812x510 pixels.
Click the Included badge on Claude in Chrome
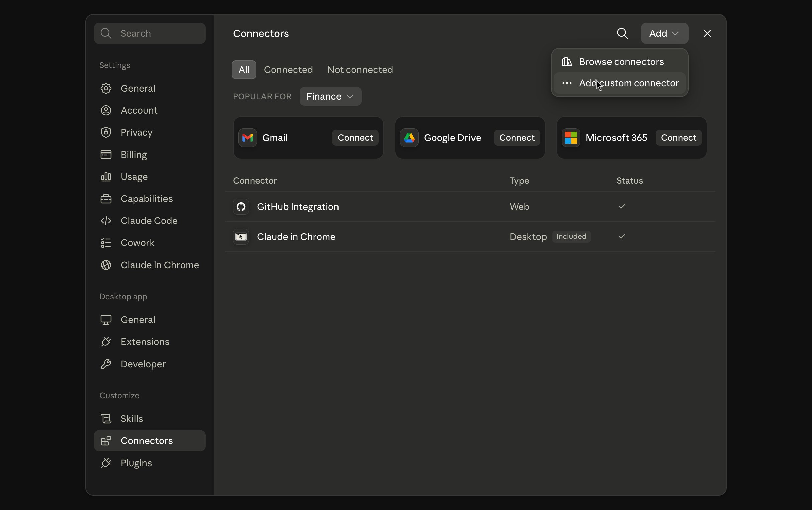[x=571, y=237]
